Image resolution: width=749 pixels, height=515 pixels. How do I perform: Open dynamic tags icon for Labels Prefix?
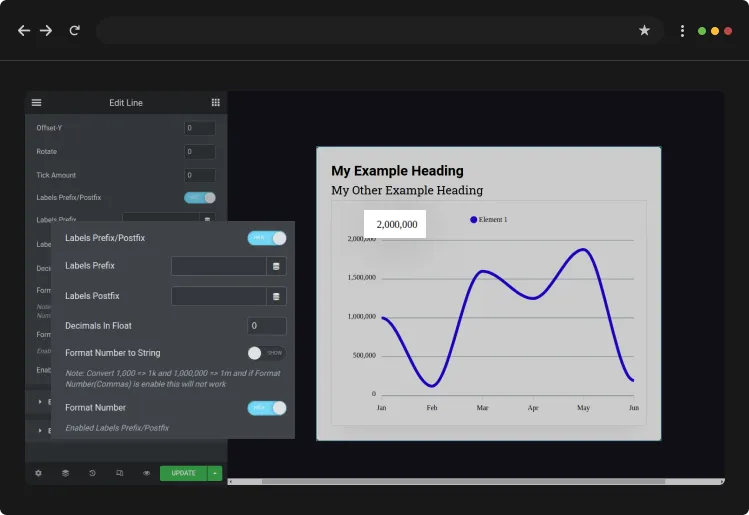click(x=276, y=266)
